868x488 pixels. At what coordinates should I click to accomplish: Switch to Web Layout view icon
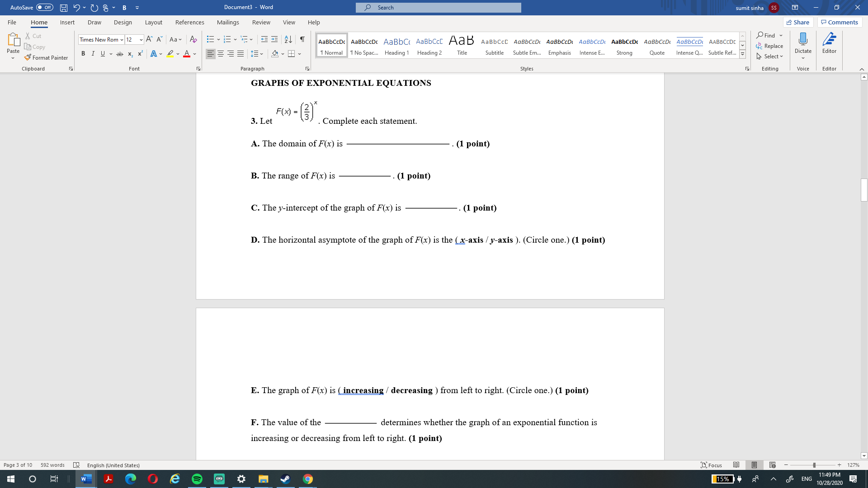tap(772, 465)
